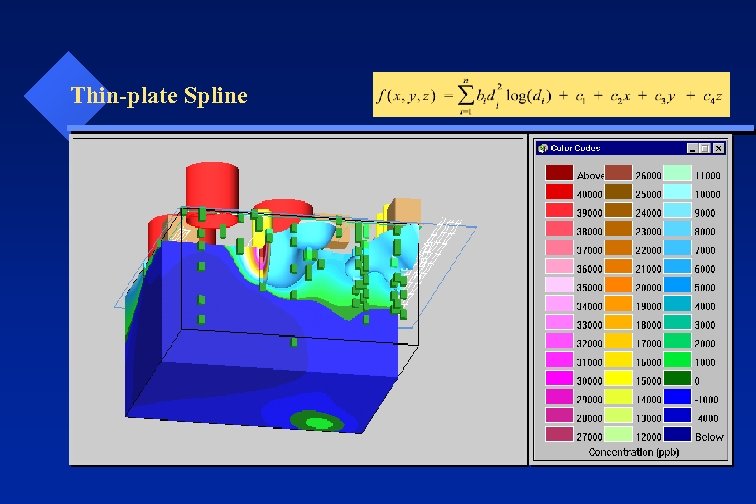Click the Color Codes window title icon

click(543, 149)
